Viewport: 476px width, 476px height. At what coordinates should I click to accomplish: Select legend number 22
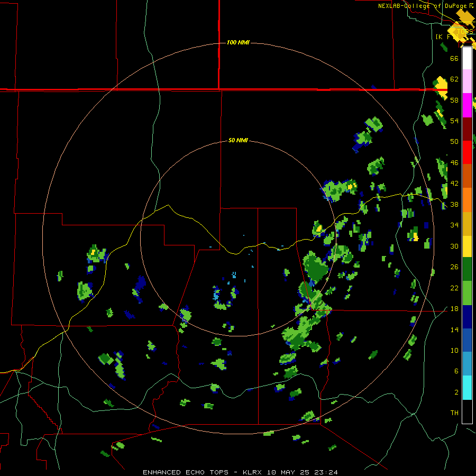pos(454,288)
